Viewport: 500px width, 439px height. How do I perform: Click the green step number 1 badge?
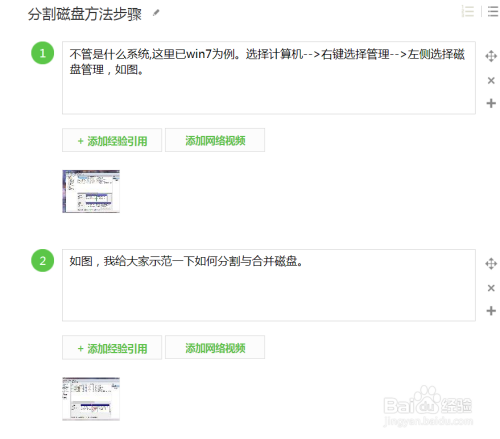click(x=43, y=53)
